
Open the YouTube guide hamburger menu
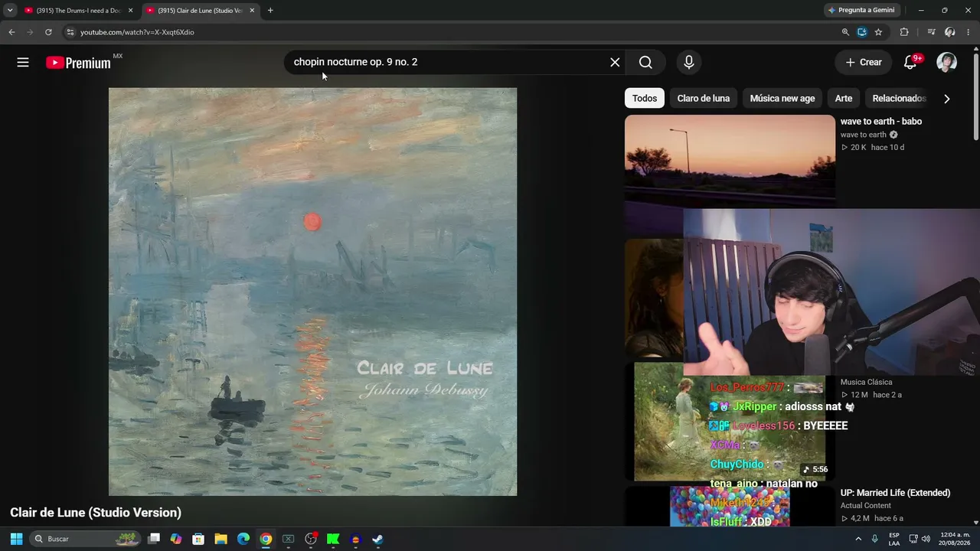(x=23, y=63)
